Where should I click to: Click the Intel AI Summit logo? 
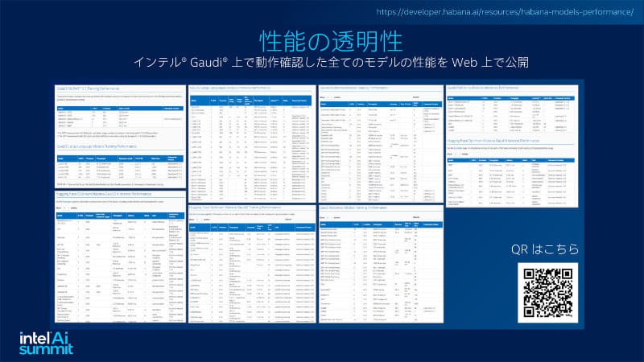(46, 343)
